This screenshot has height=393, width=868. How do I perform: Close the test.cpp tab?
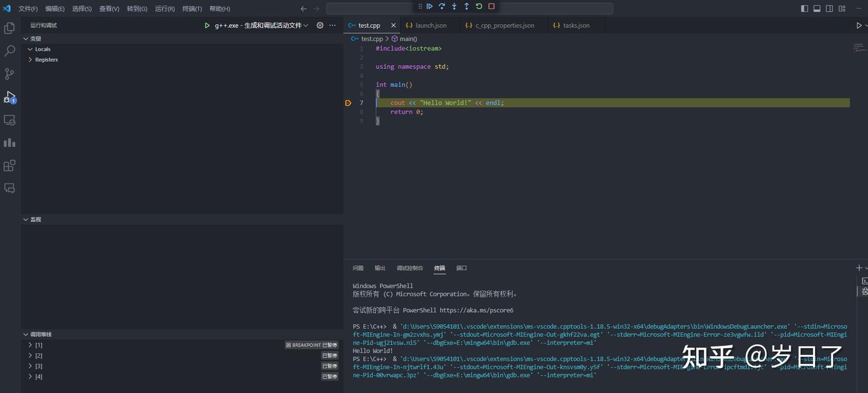coord(394,25)
